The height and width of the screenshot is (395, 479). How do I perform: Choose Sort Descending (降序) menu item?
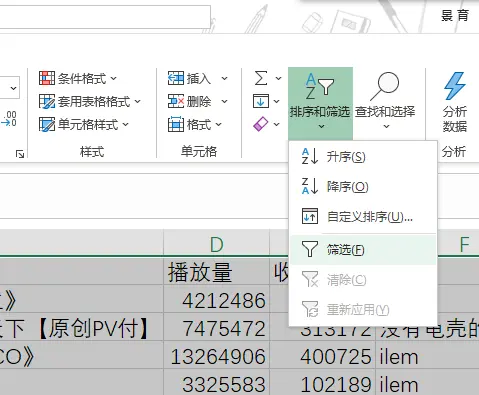363,186
